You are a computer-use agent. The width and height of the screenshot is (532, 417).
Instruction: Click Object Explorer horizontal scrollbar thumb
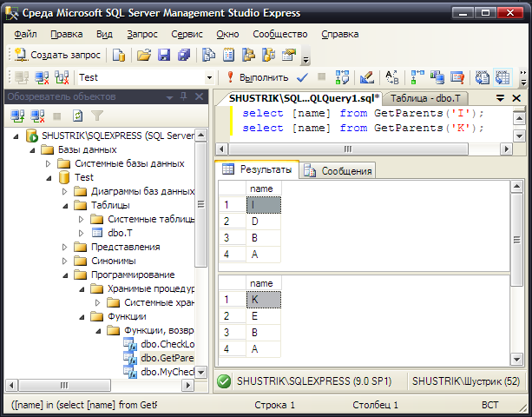[x=64, y=386]
